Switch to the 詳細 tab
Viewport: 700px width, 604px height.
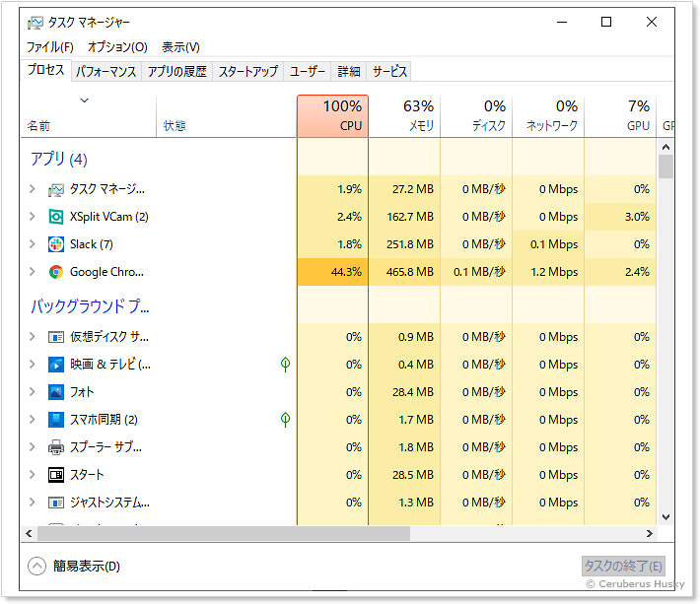pyautogui.click(x=349, y=71)
